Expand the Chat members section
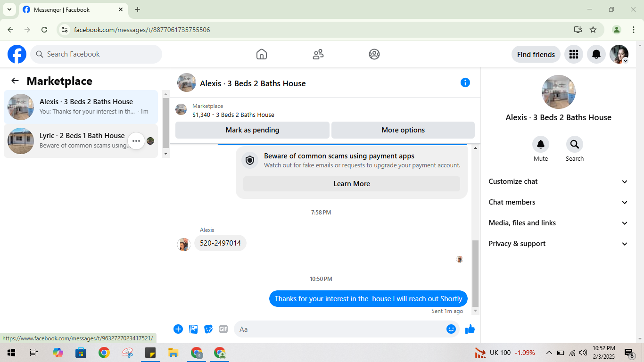The image size is (644, 362). tap(559, 202)
